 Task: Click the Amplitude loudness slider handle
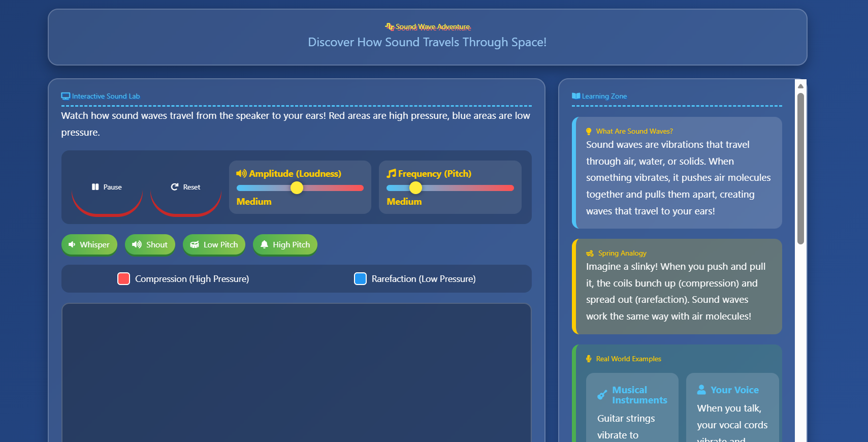coord(297,188)
